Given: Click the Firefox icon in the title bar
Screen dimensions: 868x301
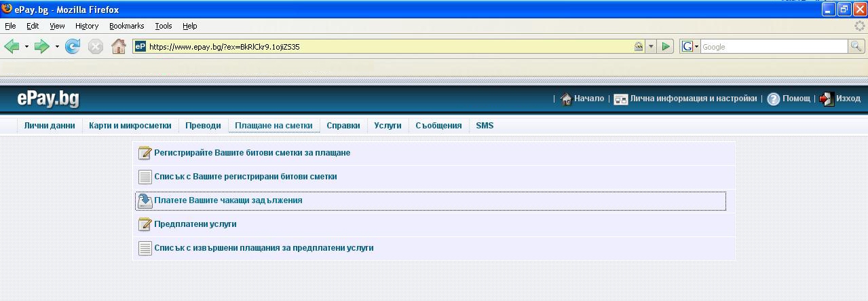Looking at the screenshot, I should 7,9.
